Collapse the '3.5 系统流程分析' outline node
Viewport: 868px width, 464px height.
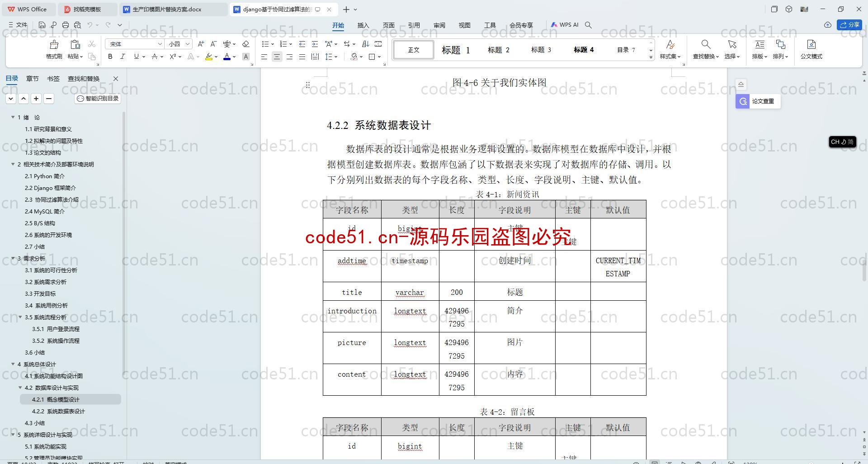pos(20,317)
